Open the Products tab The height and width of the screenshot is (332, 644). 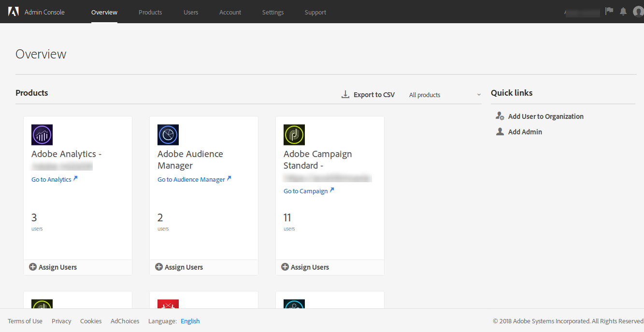(x=150, y=12)
